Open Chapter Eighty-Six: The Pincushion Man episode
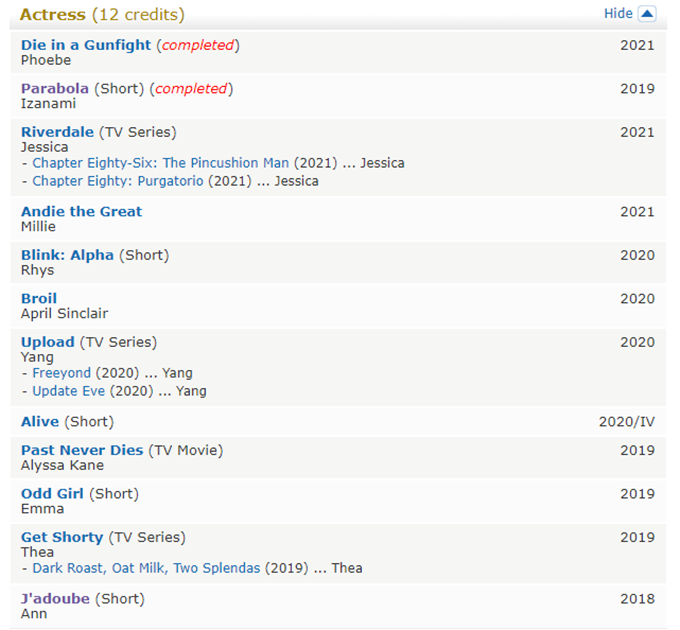This screenshot has width=680, height=630. click(x=160, y=163)
